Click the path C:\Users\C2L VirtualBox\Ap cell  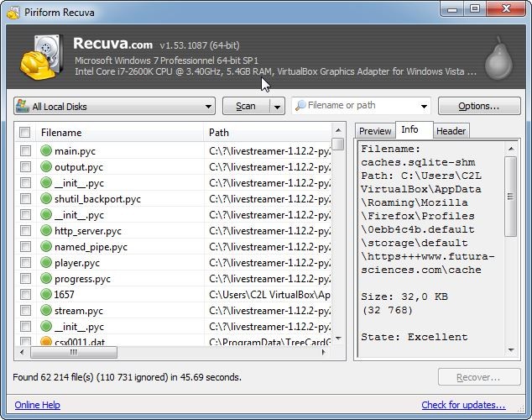tap(269, 294)
